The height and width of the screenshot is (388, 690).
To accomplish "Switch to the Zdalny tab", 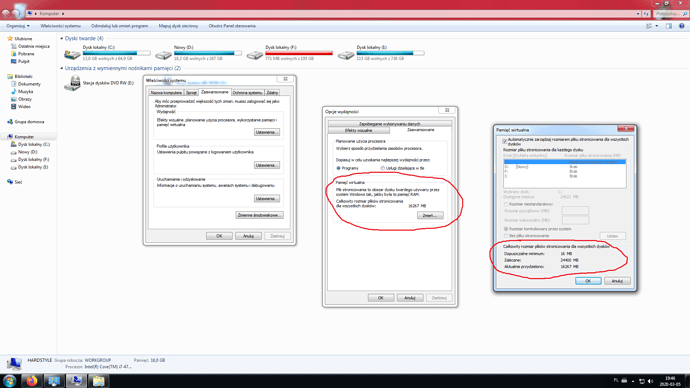I will coord(272,92).
